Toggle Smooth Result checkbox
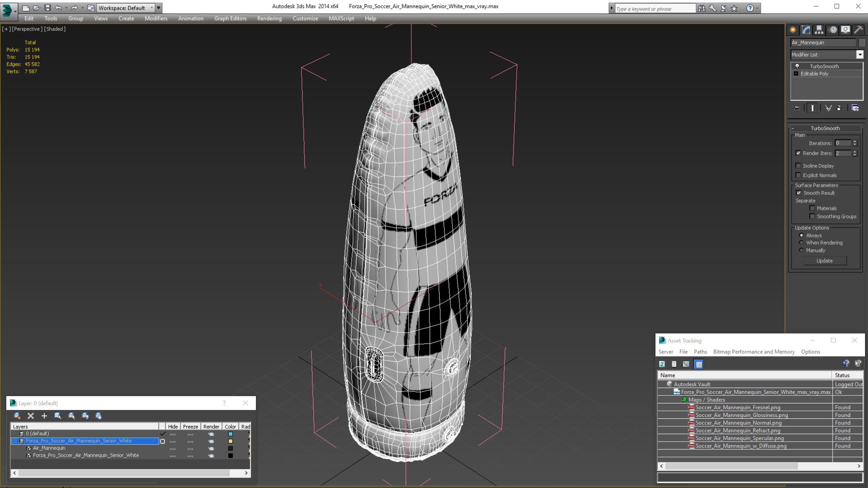Viewport: 868px width, 488px height. (x=799, y=193)
